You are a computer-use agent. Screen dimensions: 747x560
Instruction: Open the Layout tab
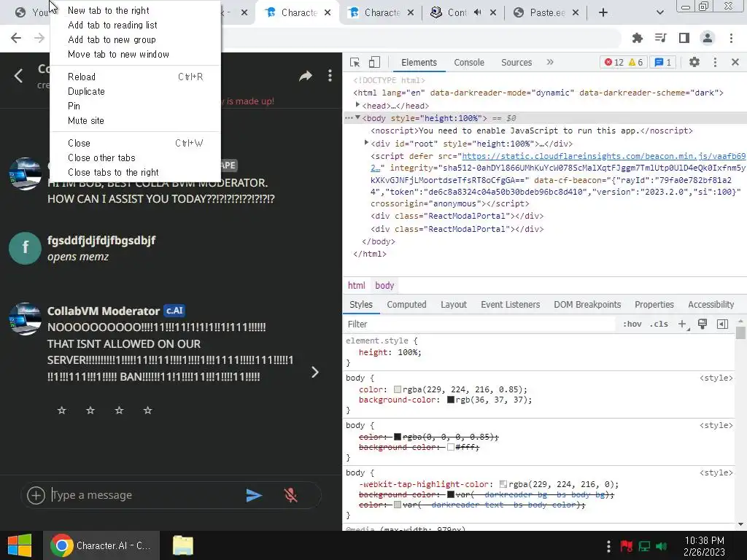click(x=454, y=304)
